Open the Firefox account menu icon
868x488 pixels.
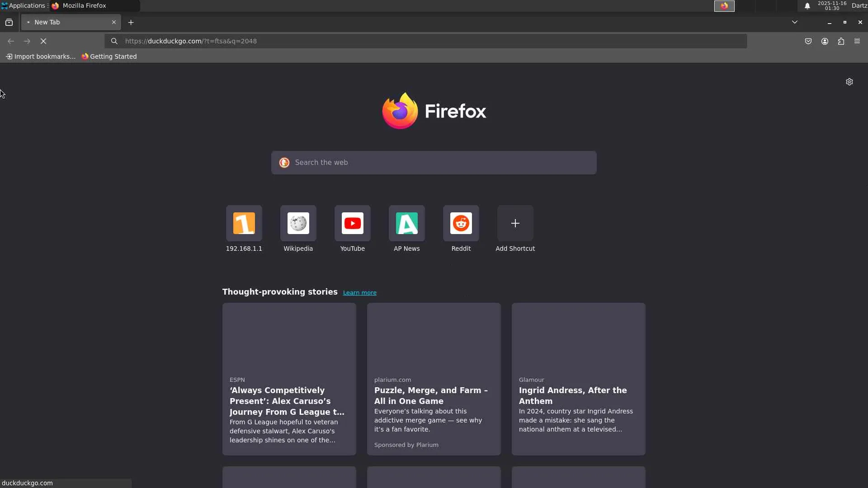825,41
